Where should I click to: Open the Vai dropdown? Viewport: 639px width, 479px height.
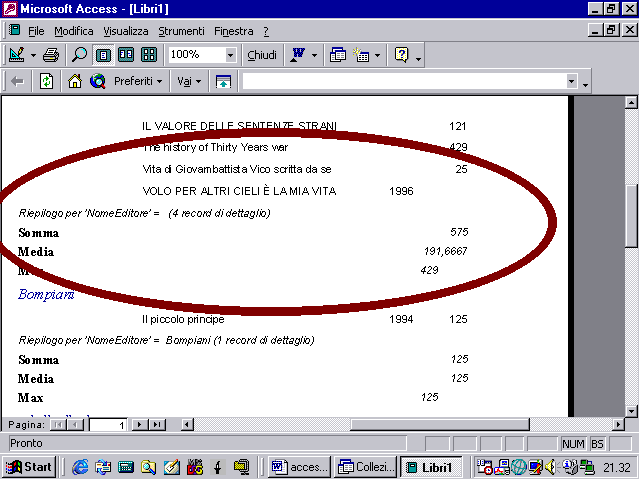pyautogui.click(x=189, y=81)
